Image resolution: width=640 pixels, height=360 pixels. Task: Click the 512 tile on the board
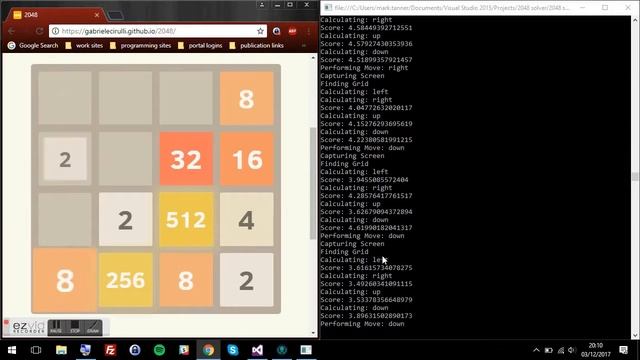186,220
